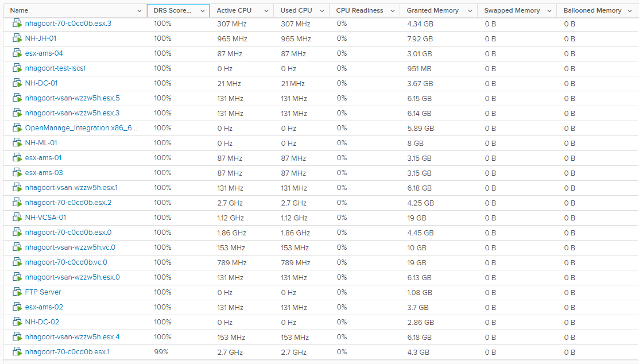Open the Name column filter dropdown
The image size is (639, 364).
[x=140, y=10]
